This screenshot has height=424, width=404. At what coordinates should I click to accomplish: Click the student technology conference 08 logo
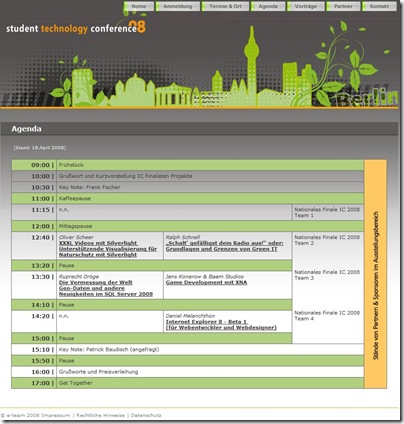[x=76, y=28]
